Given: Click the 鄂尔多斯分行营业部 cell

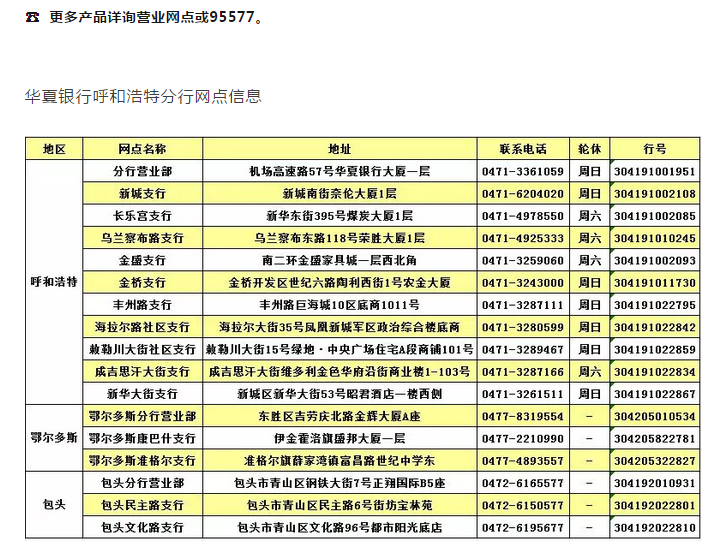Looking at the screenshot, I should (143, 416).
